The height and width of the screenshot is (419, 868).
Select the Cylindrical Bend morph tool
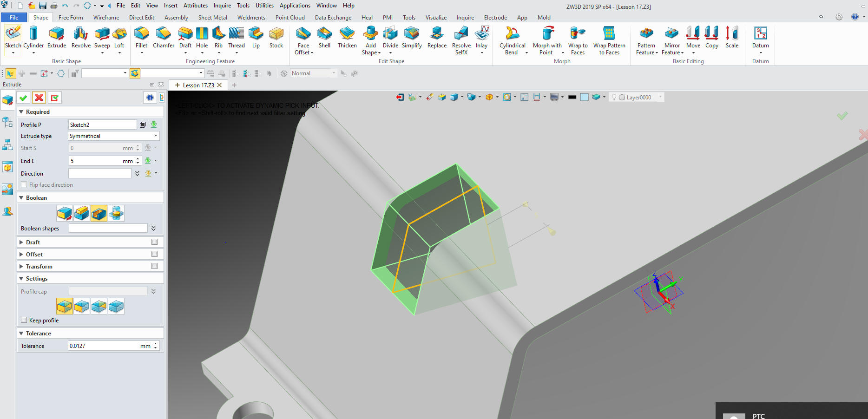pyautogui.click(x=513, y=40)
